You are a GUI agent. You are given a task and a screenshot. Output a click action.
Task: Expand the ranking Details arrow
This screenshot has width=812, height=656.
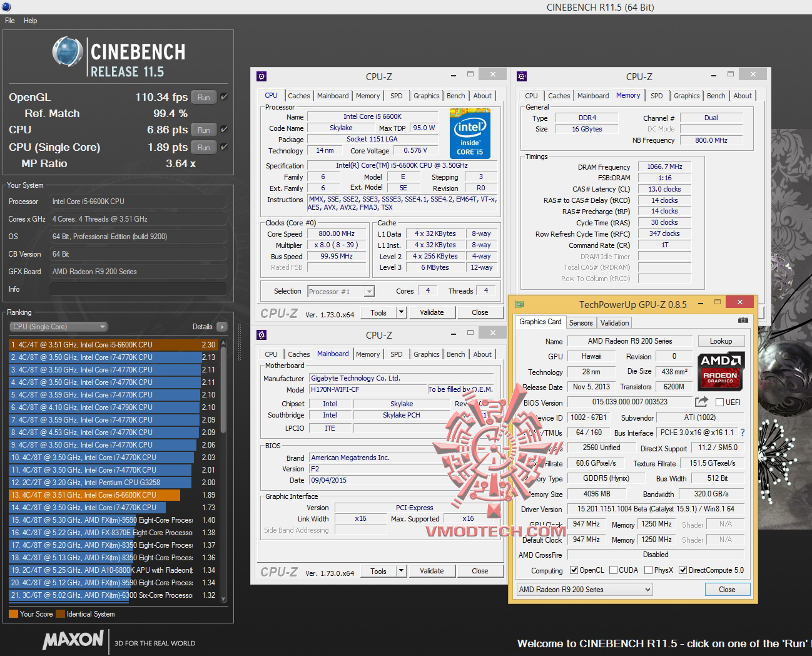click(x=221, y=327)
